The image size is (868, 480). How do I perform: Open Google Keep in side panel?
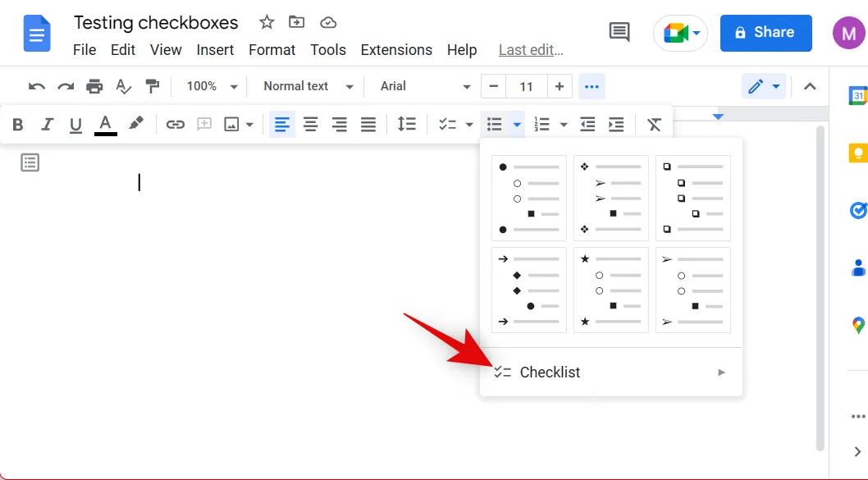coord(858,153)
